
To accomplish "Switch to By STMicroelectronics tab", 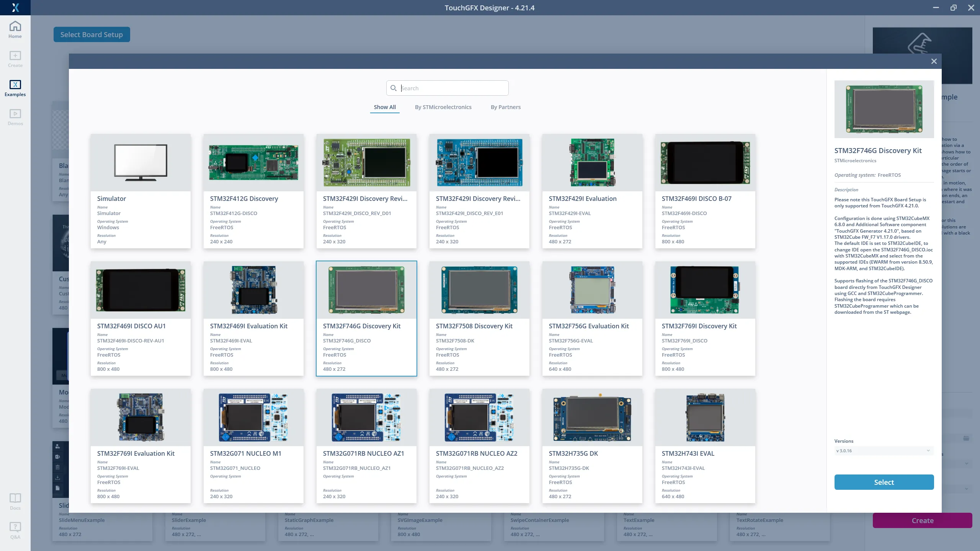I will click(x=443, y=107).
